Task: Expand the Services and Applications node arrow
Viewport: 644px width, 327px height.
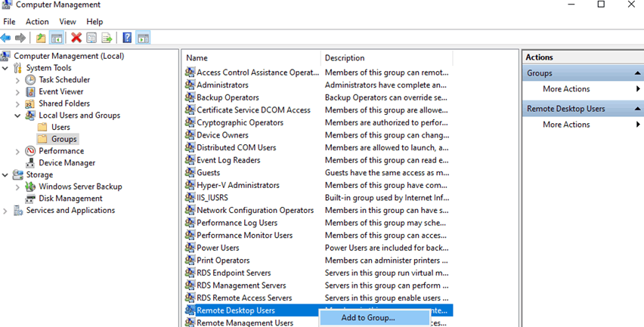Action: (5, 211)
